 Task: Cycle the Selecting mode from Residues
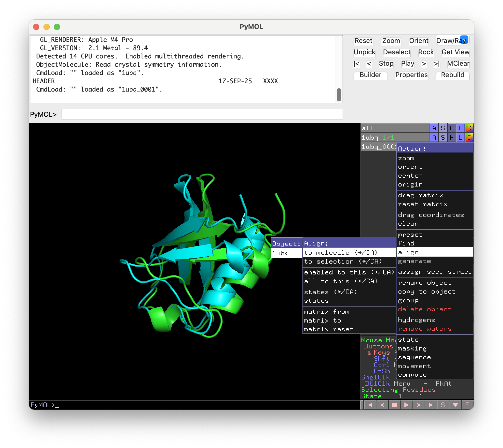coord(419,390)
